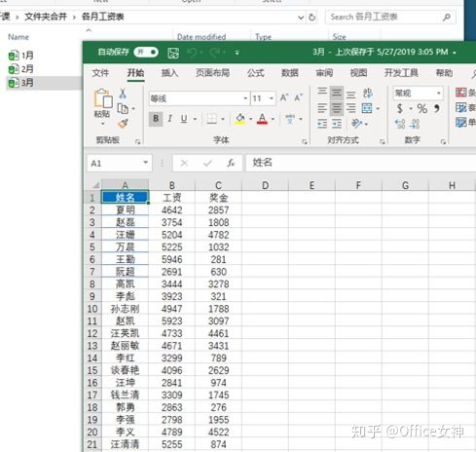Apply the yellow fill color bucket

coord(240,119)
